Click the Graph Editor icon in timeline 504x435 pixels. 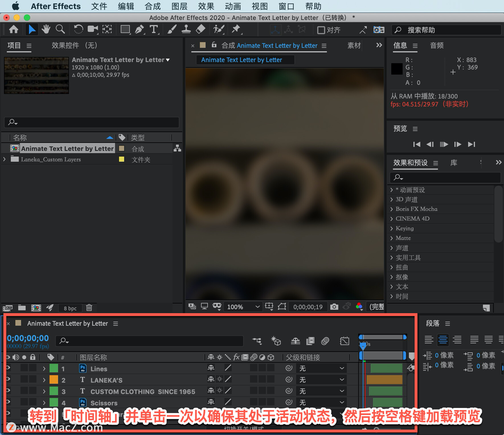[x=345, y=341]
